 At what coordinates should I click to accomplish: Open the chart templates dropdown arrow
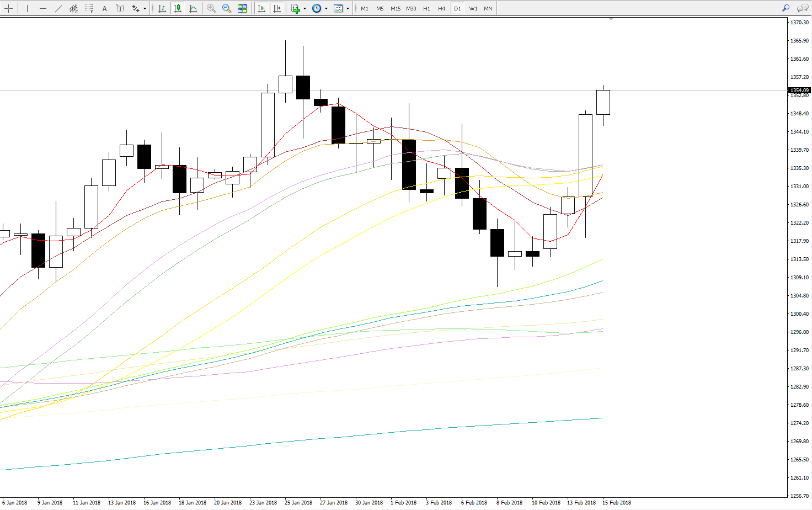click(348, 8)
